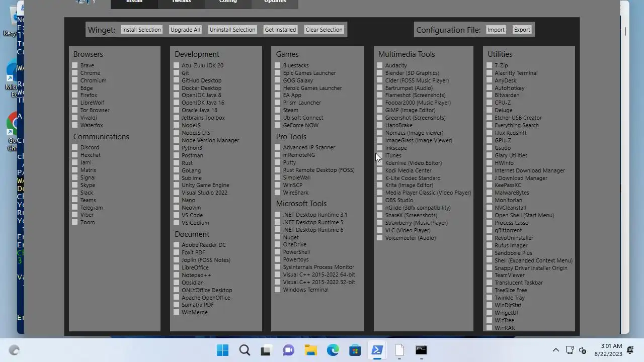Tick the Windows Terminal checkbox
This screenshot has width=644, height=362.
pos(278,290)
